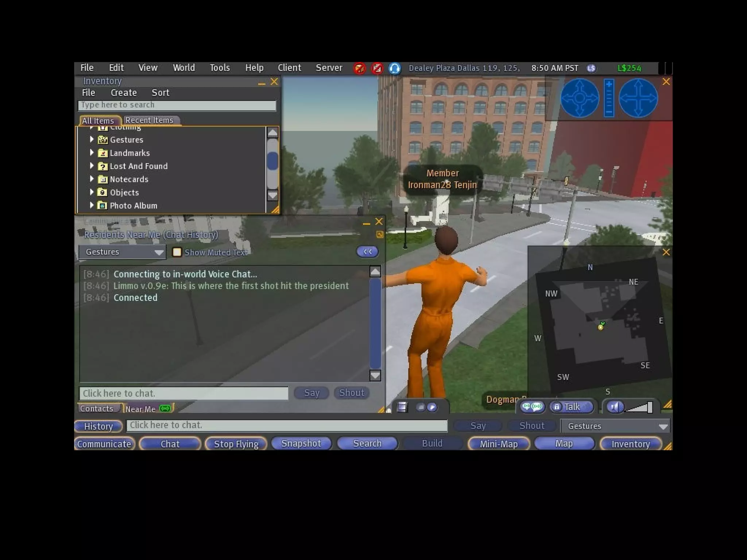Open Gestures dropdown in bottom chat bar
Viewport: 747px width, 560px height.
pyautogui.click(x=615, y=426)
